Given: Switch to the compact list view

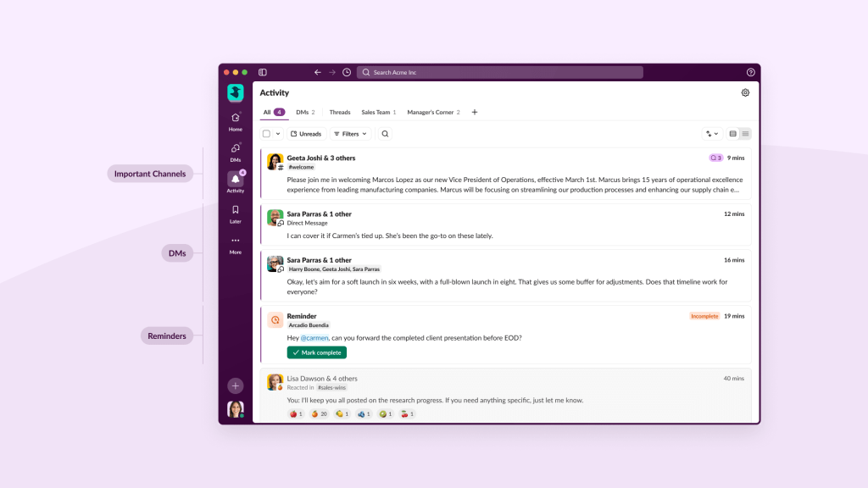Looking at the screenshot, I should coord(745,134).
